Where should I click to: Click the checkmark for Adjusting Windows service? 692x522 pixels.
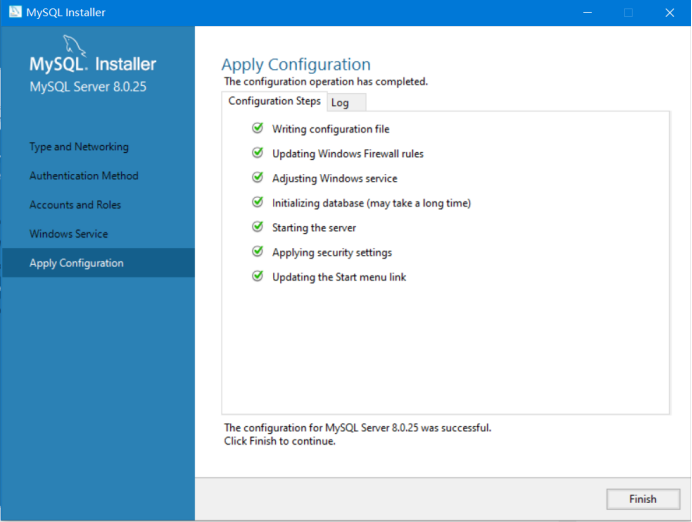pyautogui.click(x=258, y=178)
